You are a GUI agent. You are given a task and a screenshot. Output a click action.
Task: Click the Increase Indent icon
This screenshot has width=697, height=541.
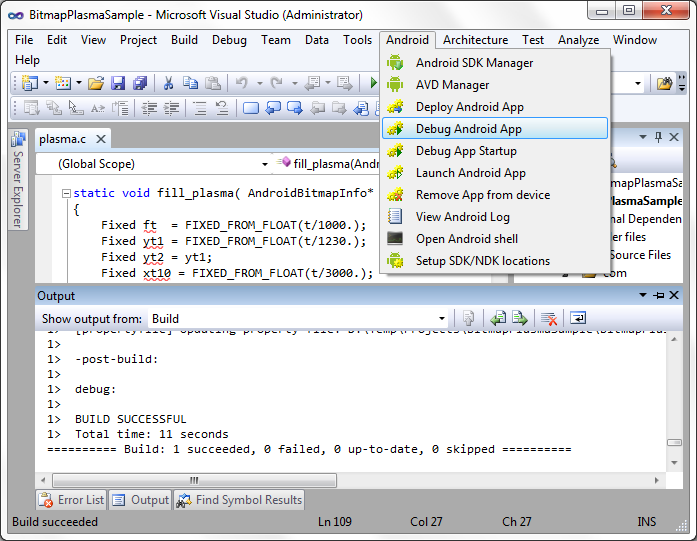(171, 108)
